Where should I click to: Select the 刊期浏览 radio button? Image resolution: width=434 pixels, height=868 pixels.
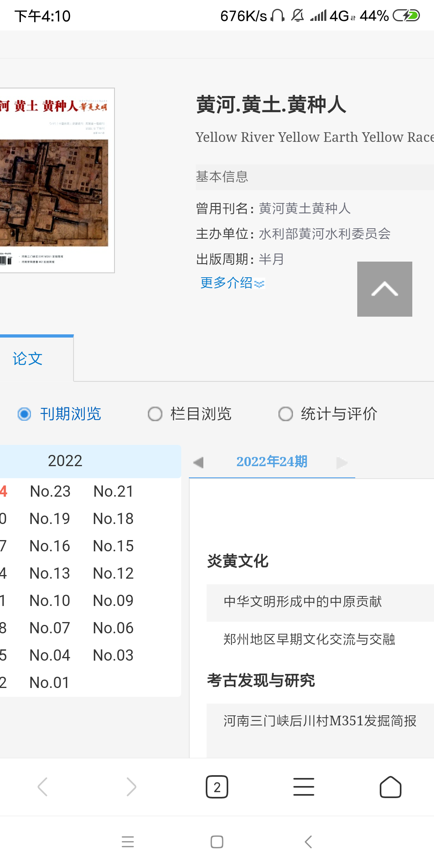tap(25, 414)
